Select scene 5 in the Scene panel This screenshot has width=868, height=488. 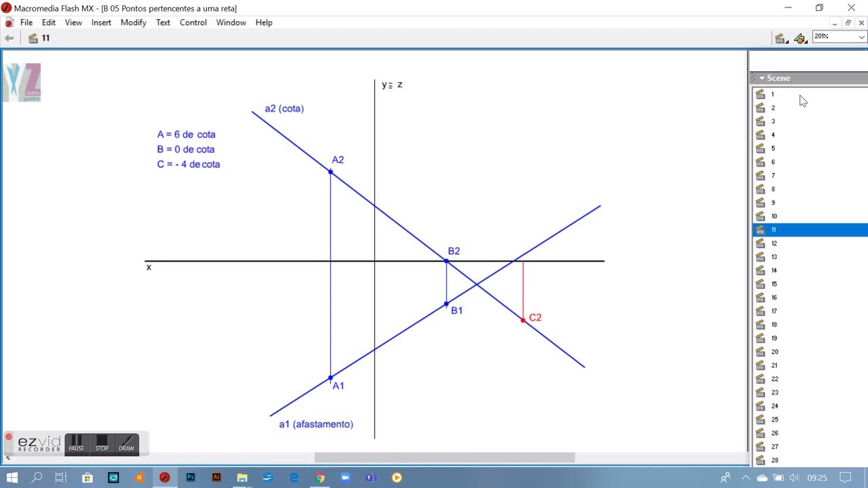coord(810,148)
